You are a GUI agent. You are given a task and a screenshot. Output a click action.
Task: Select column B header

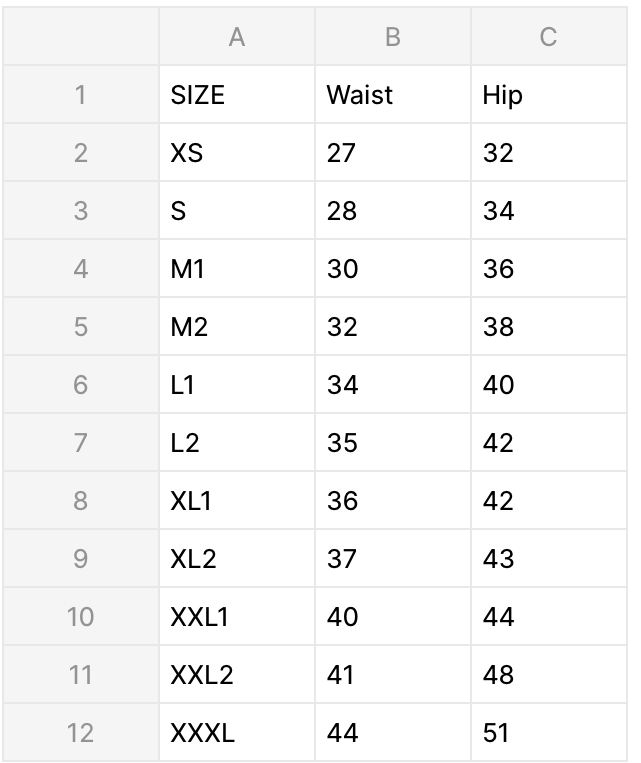click(x=392, y=38)
